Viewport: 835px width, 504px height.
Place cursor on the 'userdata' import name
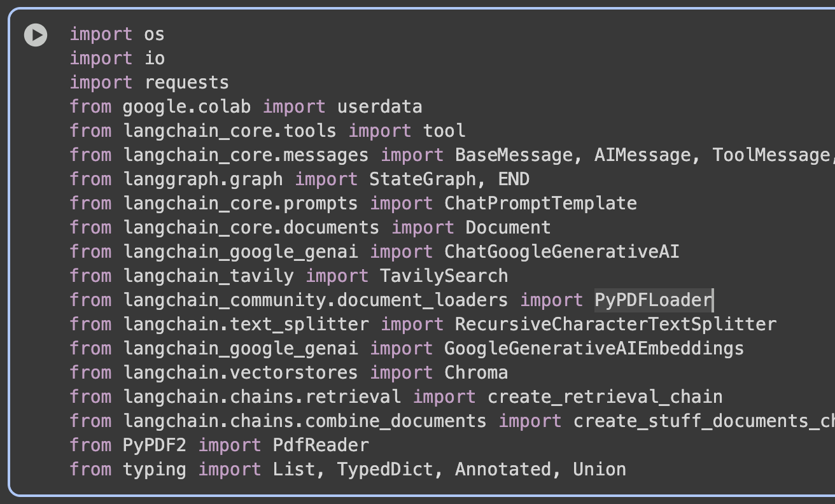tap(379, 106)
